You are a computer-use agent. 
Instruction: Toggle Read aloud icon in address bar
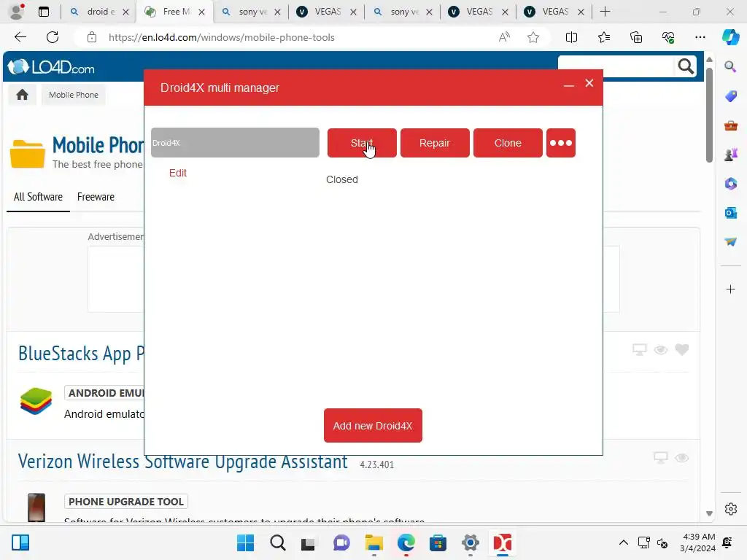pos(504,37)
